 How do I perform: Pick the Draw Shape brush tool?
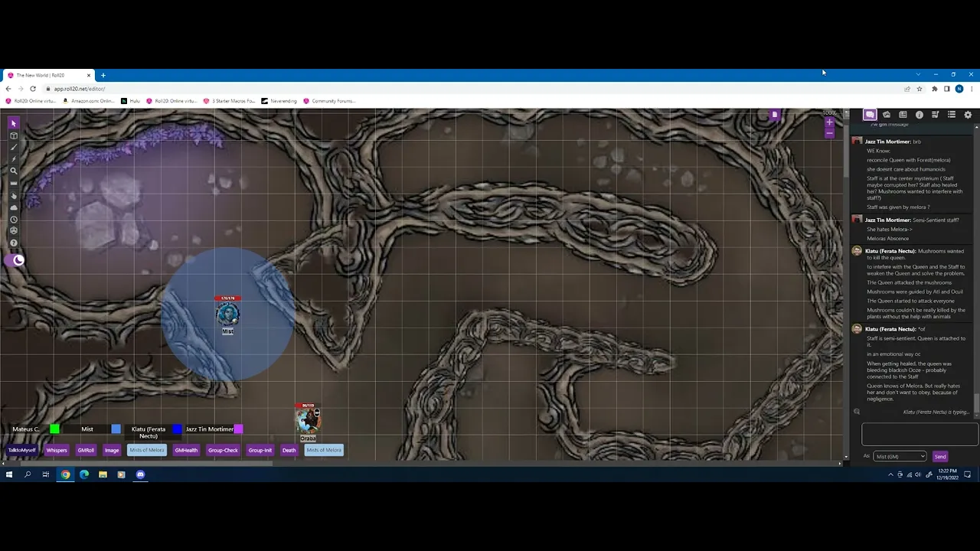click(x=14, y=147)
